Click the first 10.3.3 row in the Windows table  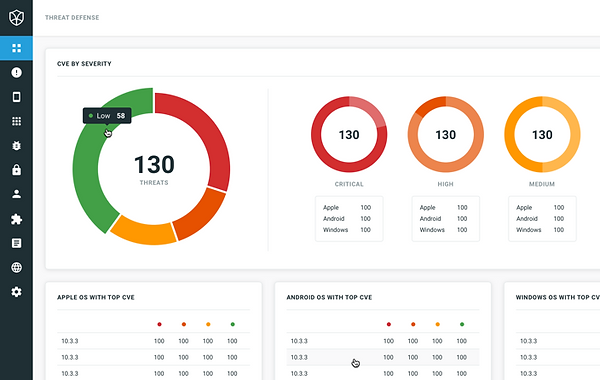[558, 341]
